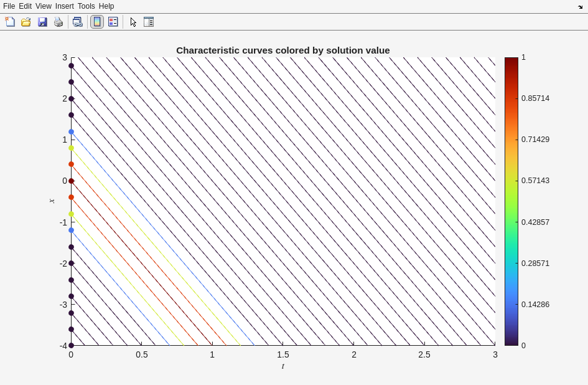This screenshot has width=588, height=385.
Task: Click the Link Plot toolbar icon
Action: 77,22
